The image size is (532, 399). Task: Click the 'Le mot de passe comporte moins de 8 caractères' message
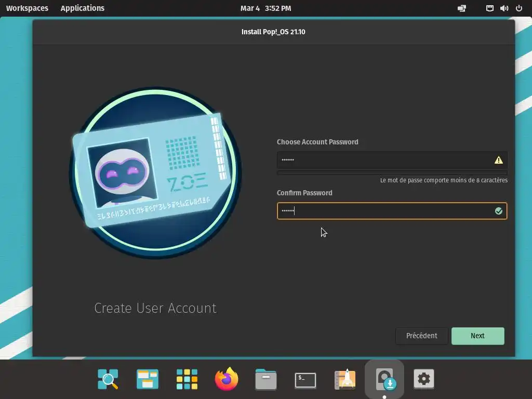coord(444,180)
